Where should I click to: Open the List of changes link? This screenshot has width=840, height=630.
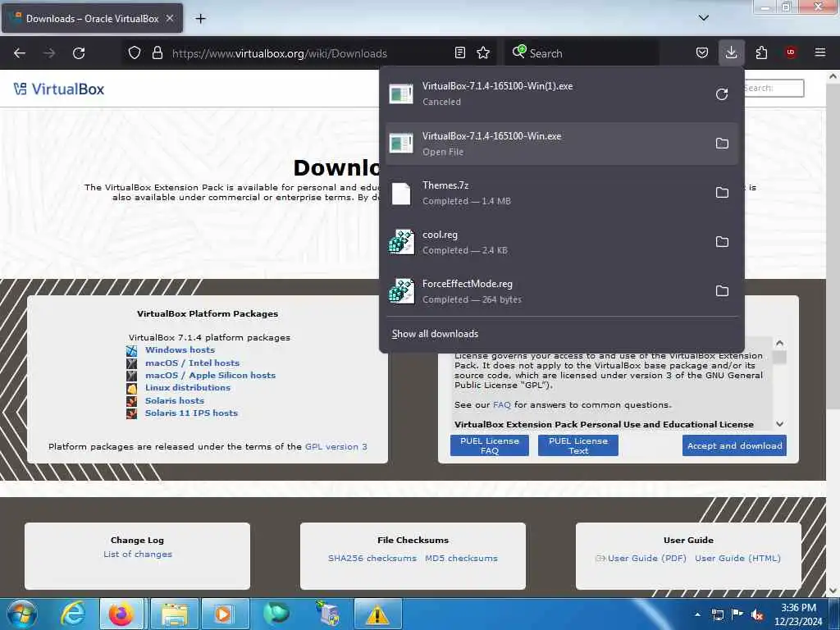point(138,554)
